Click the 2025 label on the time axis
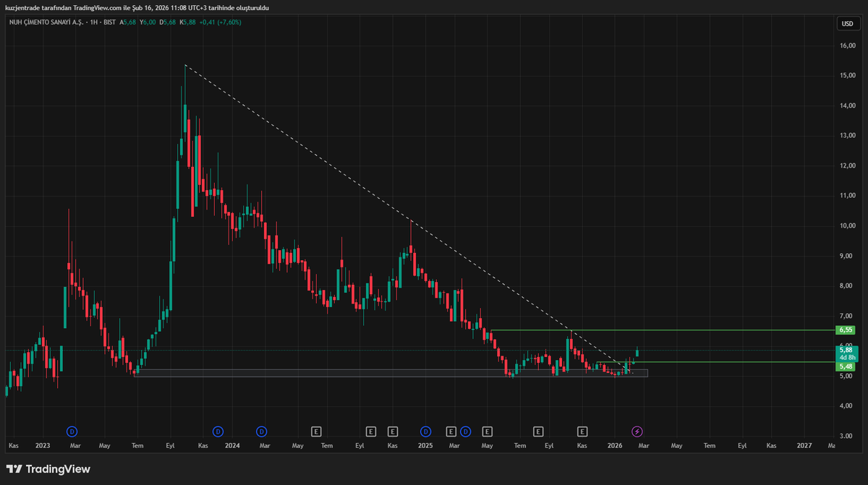Image resolution: width=868 pixels, height=485 pixels. coord(425,447)
